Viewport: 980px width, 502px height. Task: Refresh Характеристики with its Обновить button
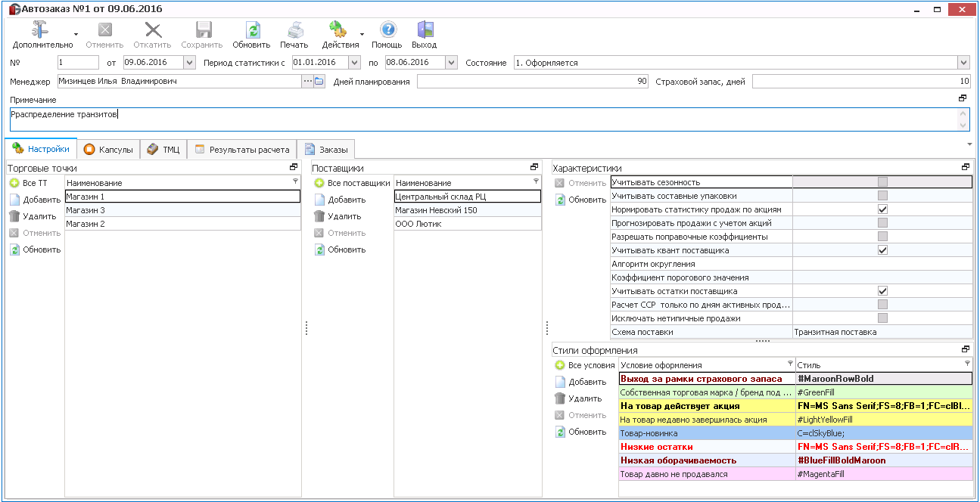tap(580, 200)
